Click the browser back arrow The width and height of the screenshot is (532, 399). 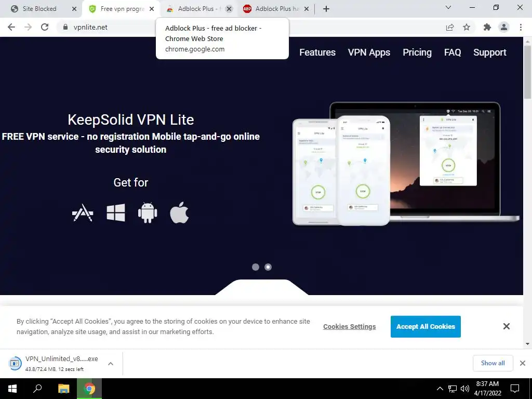(x=11, y=27)
